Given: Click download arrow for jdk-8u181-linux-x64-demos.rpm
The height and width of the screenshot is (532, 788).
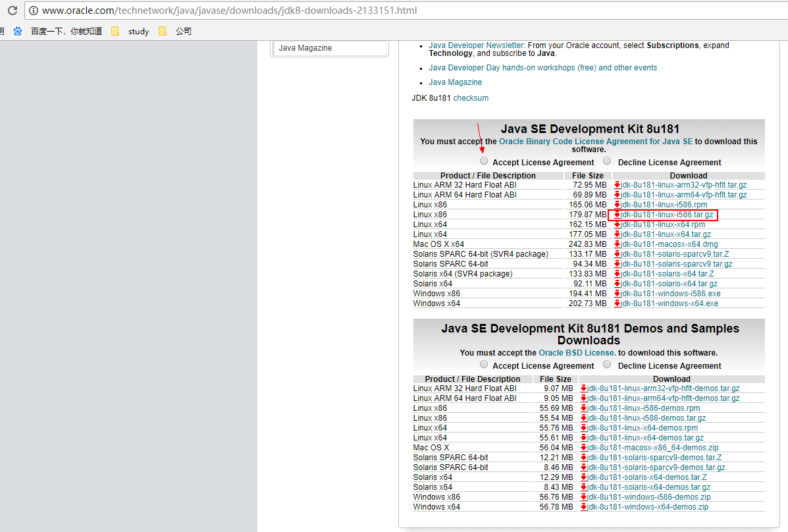Looking at the screenshot, I should coord(583,428).
